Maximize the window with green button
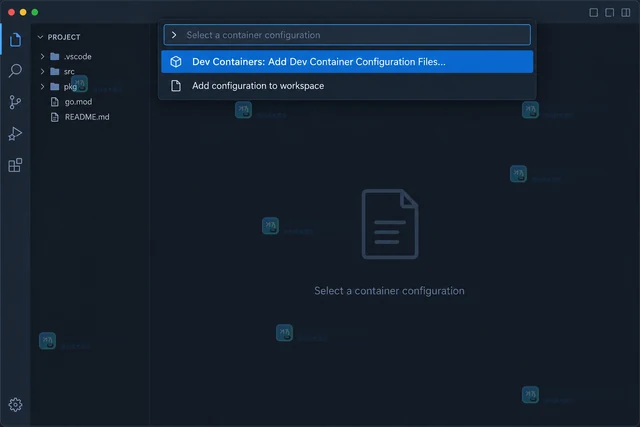The height and width of the screenshot is (427, 640). point(35,12)
